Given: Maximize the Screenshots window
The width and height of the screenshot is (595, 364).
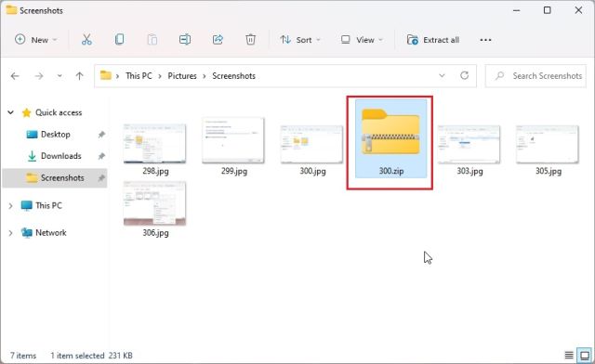Looking at the screenshot, I should (x=548, y=10).
